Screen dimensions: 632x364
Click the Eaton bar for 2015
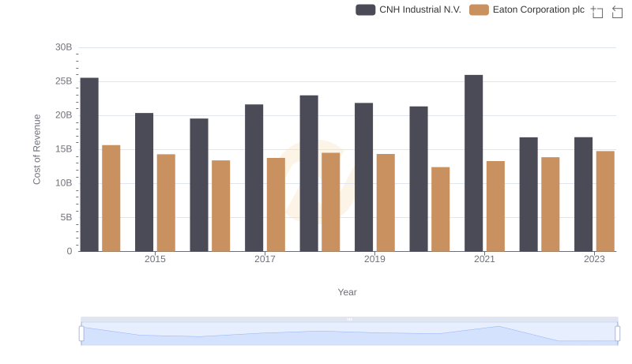coord(166,203)
